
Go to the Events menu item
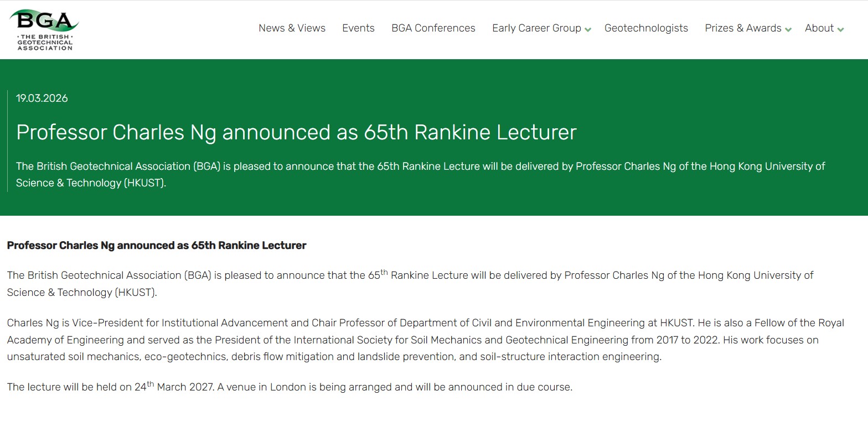358,28
